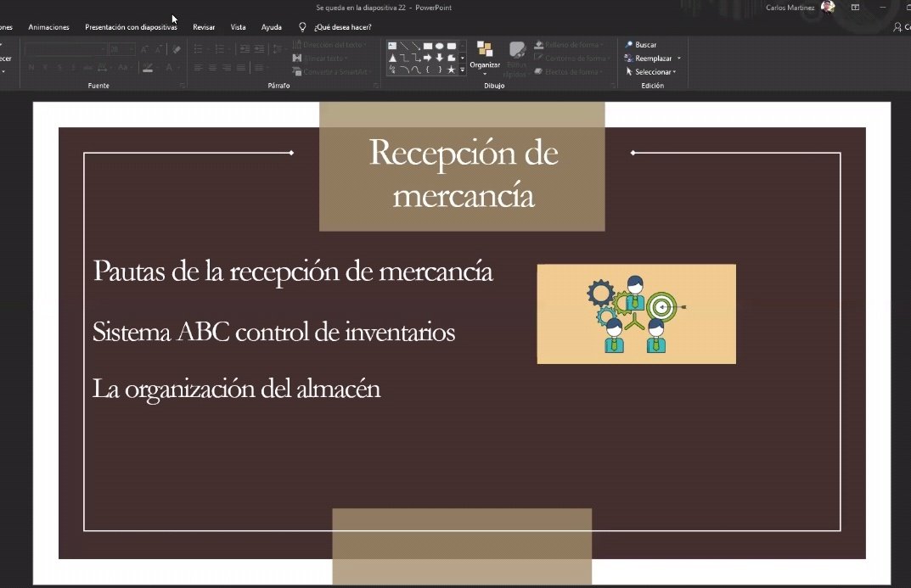Click Carlos Martinez account name
The width and height of the screenshot is (911, 588).
point(790,8)
